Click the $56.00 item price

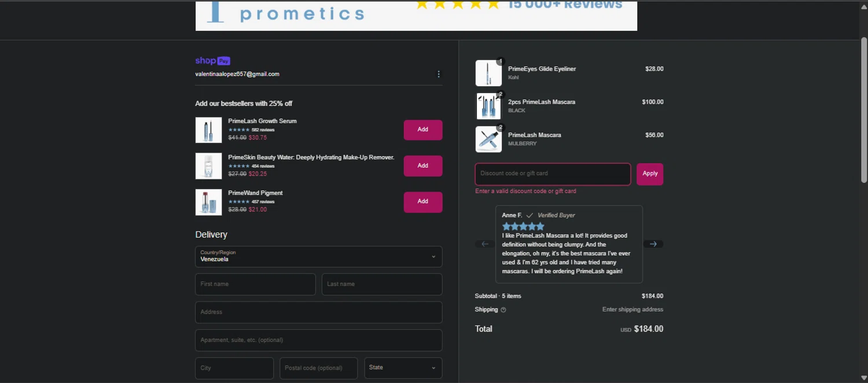tap(654, 135)
